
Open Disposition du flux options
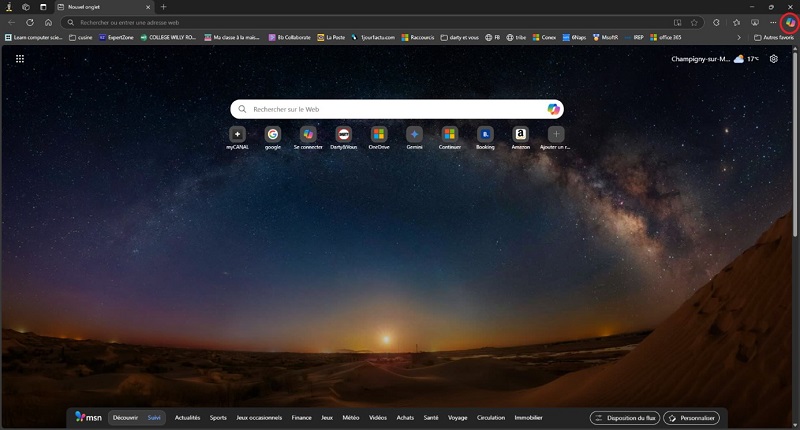(624, 417)
